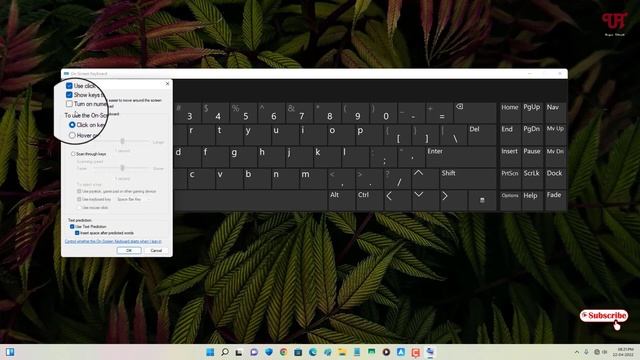The image size is (640, 360).
Task: Tap the Shift key
Action: [468, 178]
